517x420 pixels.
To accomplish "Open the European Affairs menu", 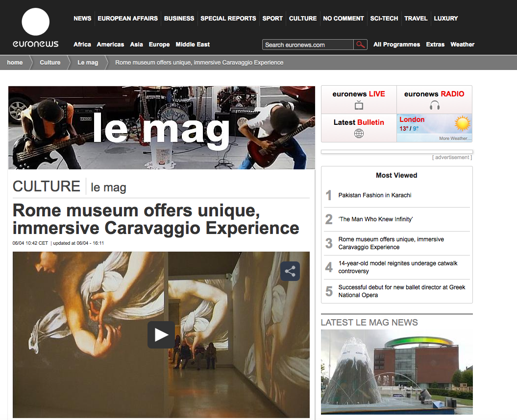I will coord(127,19).
